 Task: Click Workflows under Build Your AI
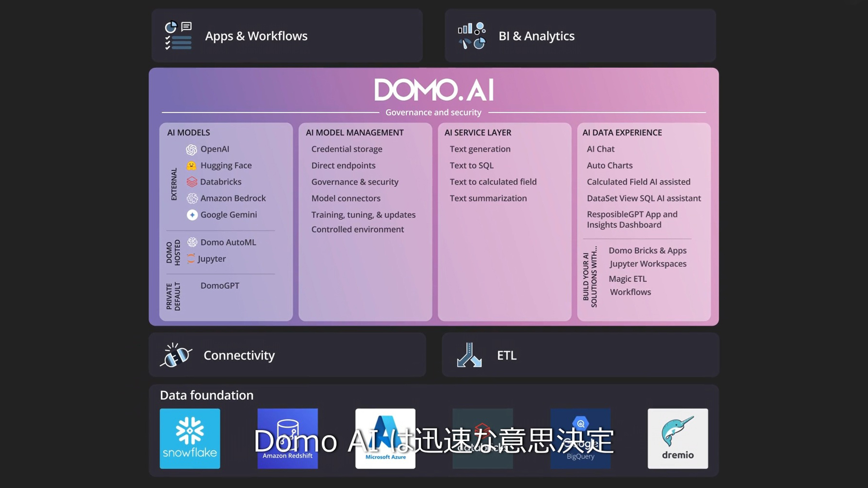[631, 292]
